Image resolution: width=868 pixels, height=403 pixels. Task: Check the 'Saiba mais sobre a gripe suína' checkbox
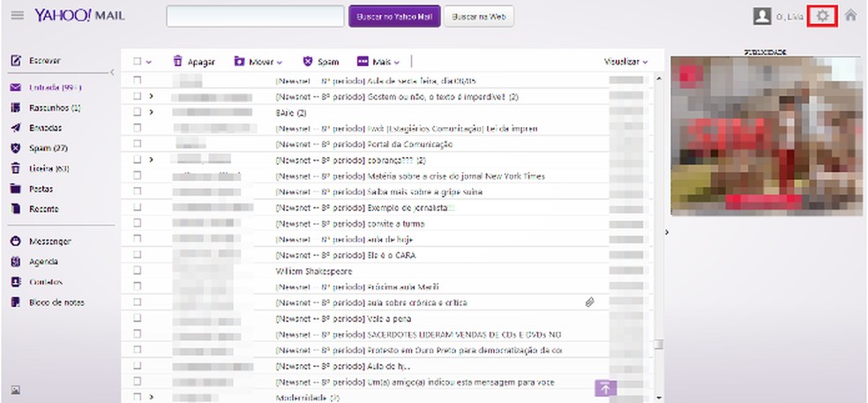click(x=138, y=191)
